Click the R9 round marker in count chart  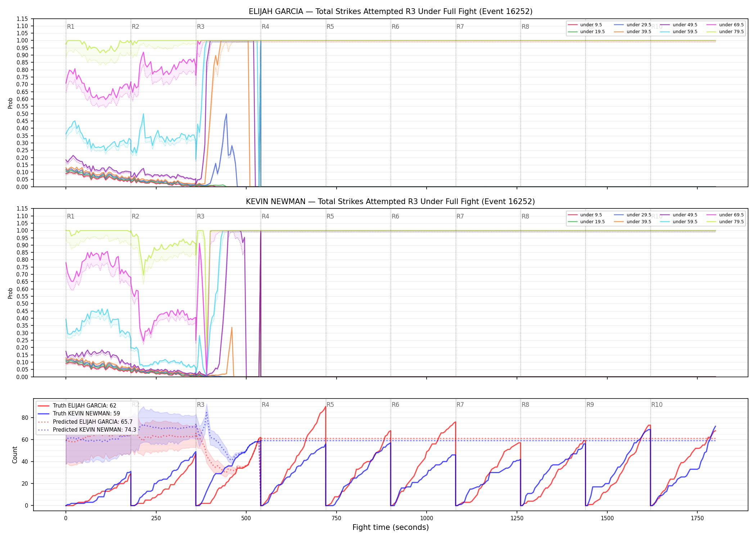[x=590, y=405]
